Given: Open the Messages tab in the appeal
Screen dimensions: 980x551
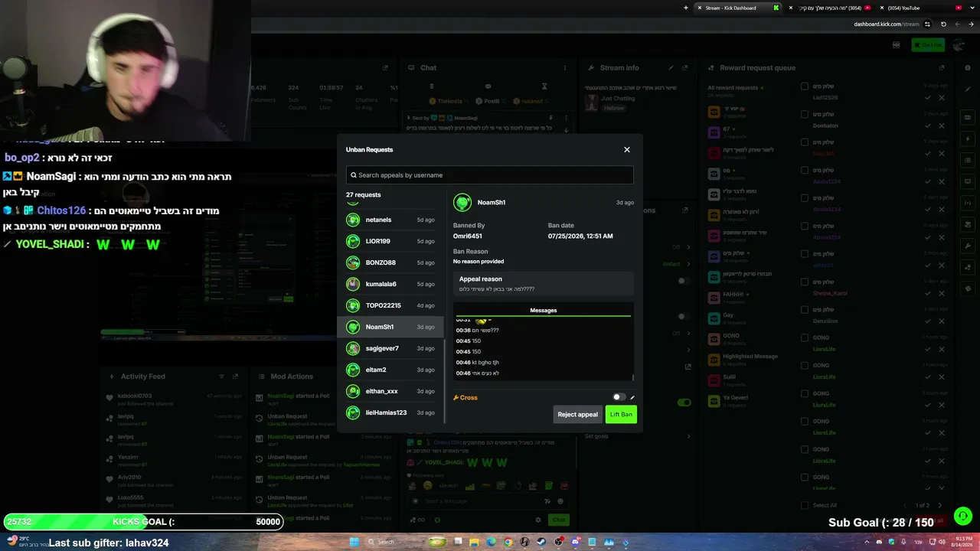Looking at the screenshot, I should (543, 311).
